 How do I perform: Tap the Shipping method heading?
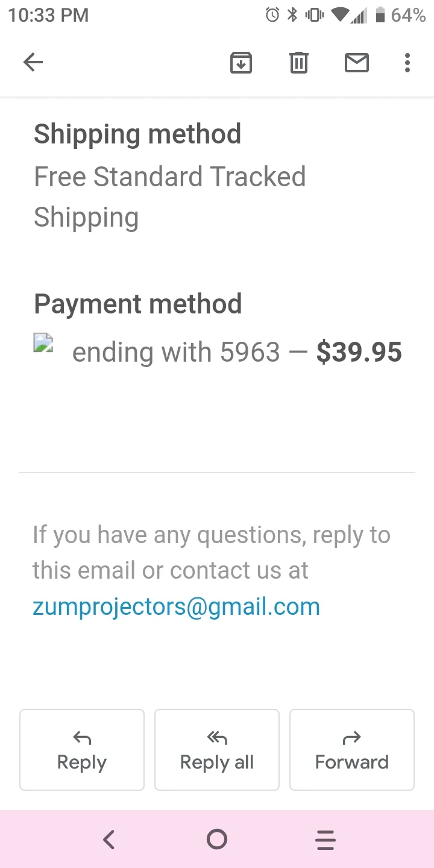137,134
